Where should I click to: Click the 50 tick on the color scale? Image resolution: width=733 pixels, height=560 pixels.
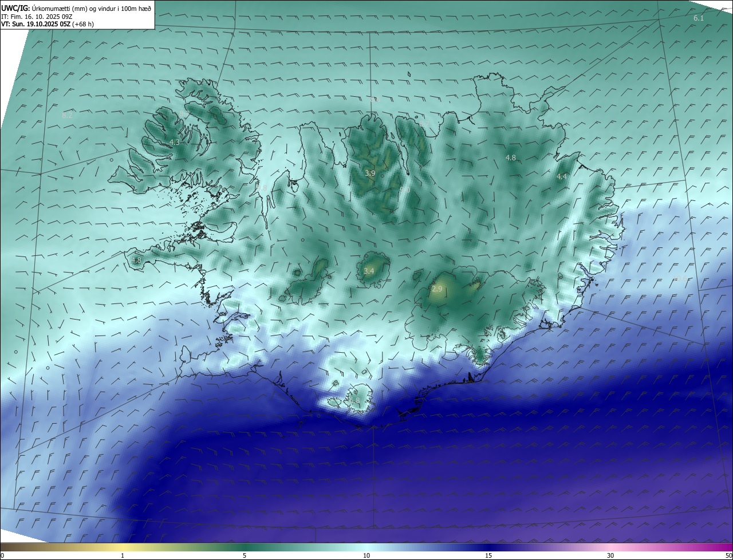pyautogui.click(x=728, y=555)
